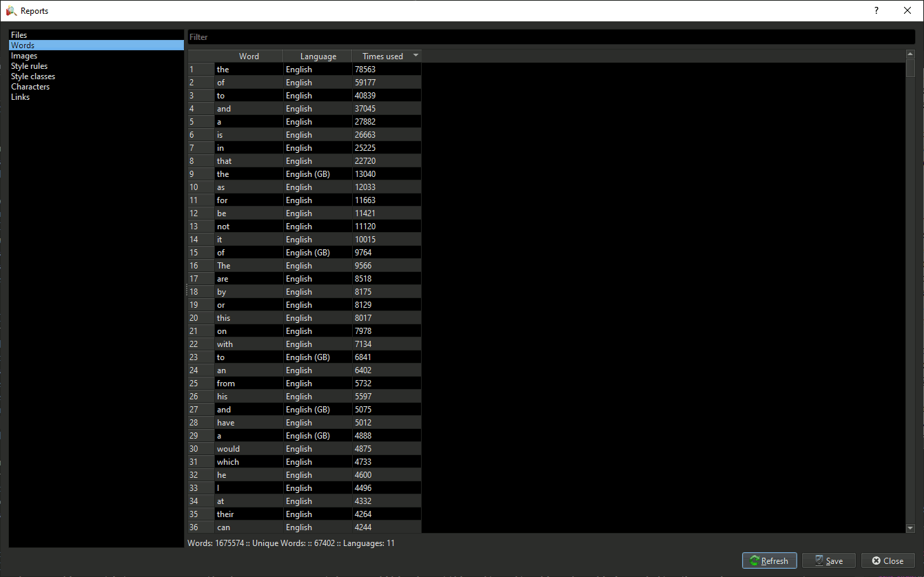This screenshot has width=924, height=577.
Task: Select the word cell "he"
Action: (249, 475)
